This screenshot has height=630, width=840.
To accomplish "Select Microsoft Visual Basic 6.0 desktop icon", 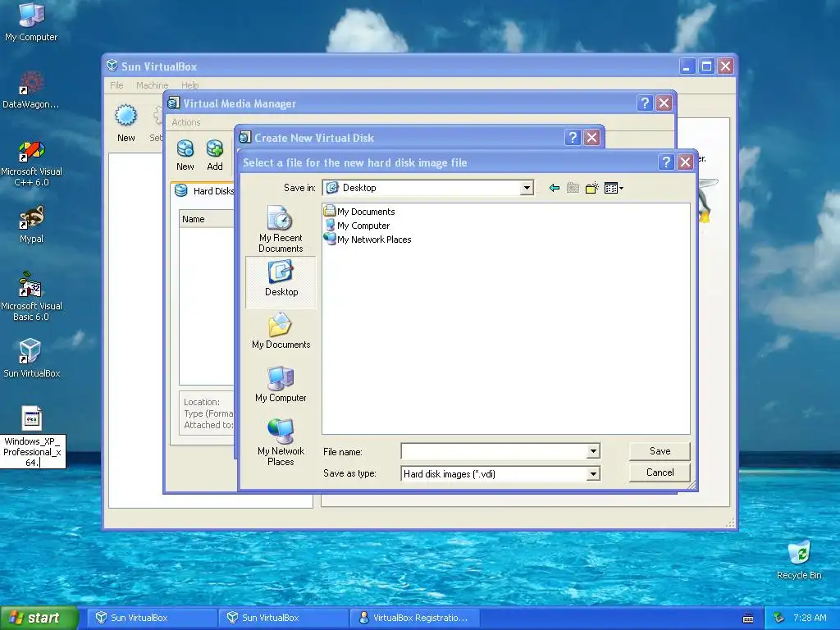I will (x=31, y=297).
